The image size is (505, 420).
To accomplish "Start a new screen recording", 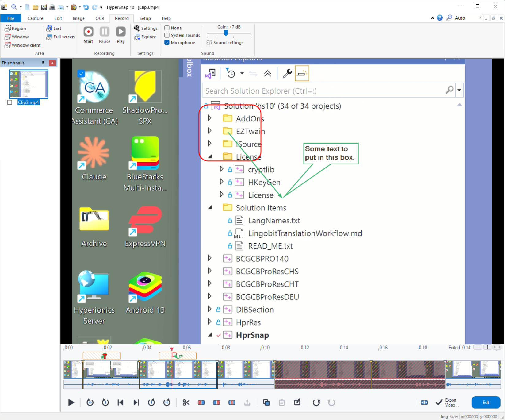I will pos(88,35).
